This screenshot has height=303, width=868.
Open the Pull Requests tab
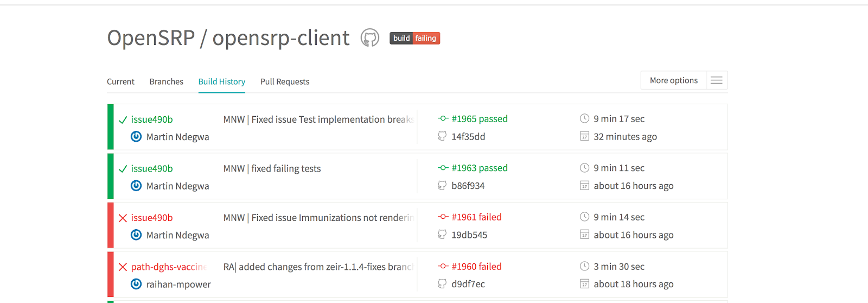[285, 81]
